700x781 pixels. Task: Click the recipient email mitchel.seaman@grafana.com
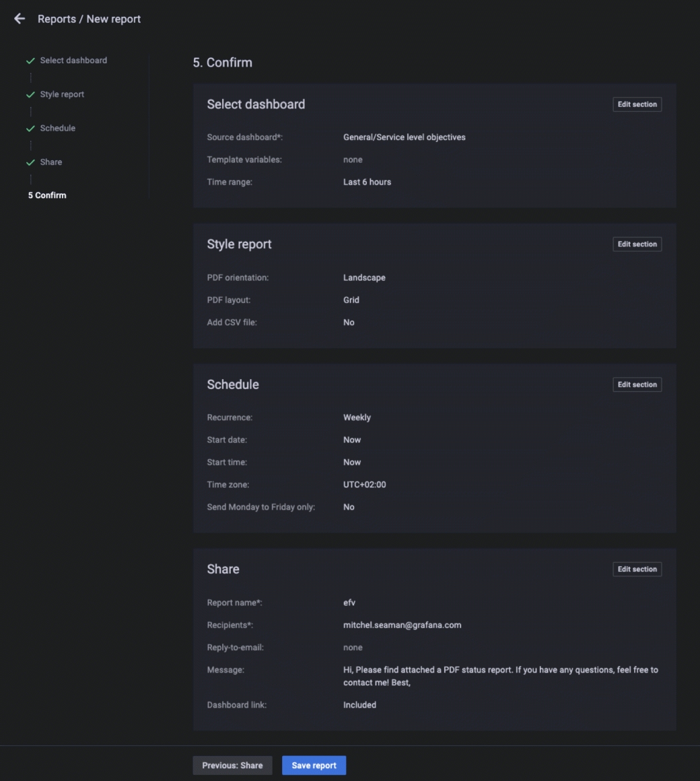point(402,625)
